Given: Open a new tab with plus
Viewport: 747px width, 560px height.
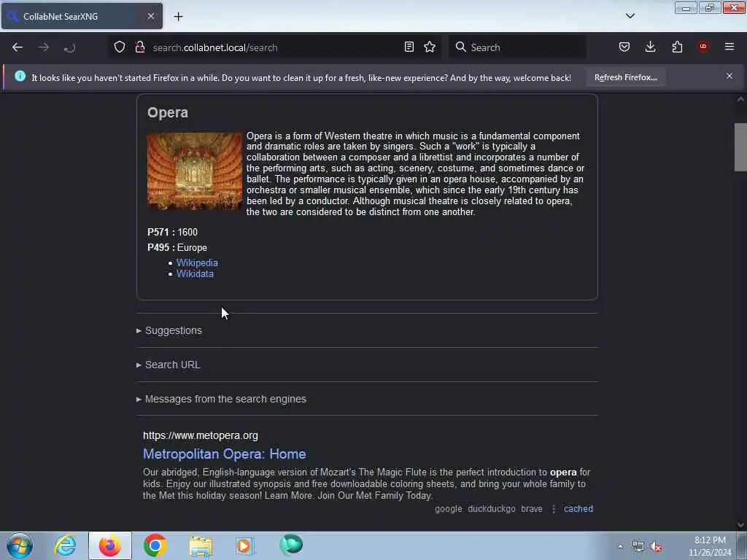Looking at the screenshot, I should pyautogui.click(x=178, y=17).
